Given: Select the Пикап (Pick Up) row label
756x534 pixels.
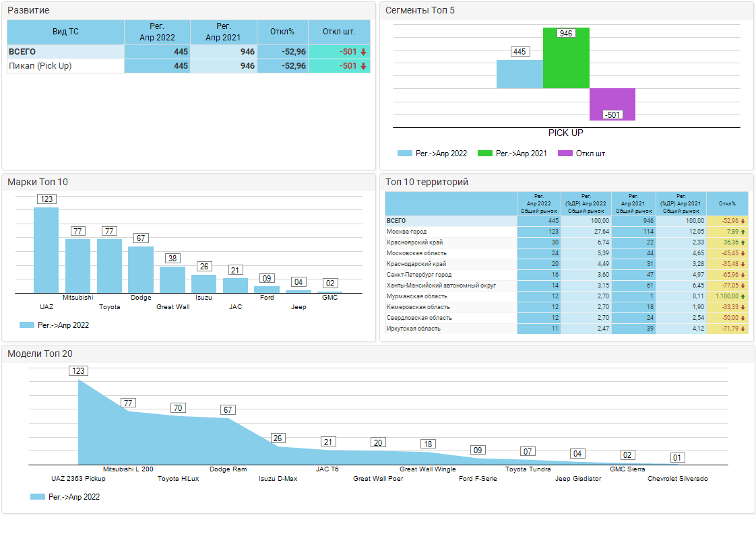Looking at the screenshot, I should pos(40,66).
